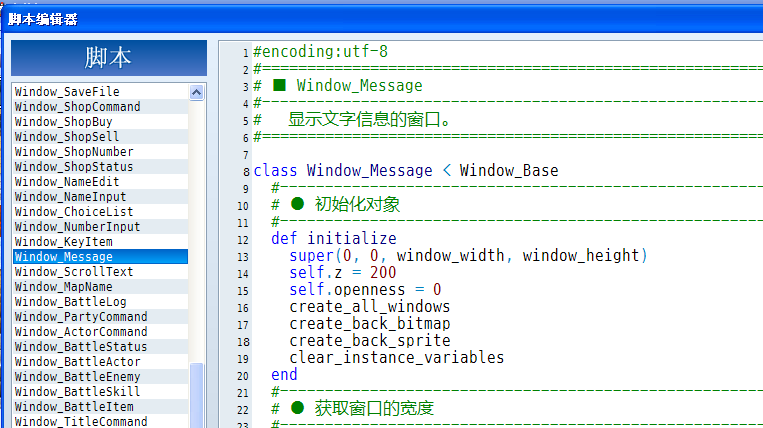
Task: Click the Window_Message header comment on line 3
Action: coord(338,86)
